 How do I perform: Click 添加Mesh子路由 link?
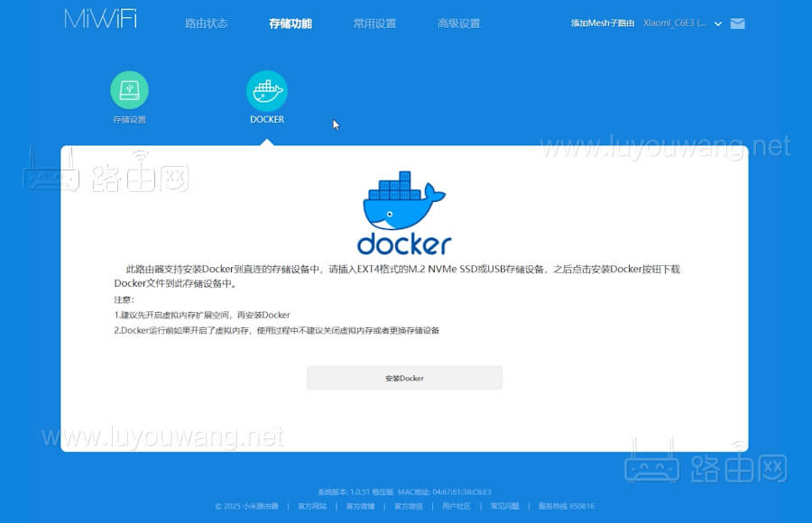pyautogui.click(x=603, y=23)
